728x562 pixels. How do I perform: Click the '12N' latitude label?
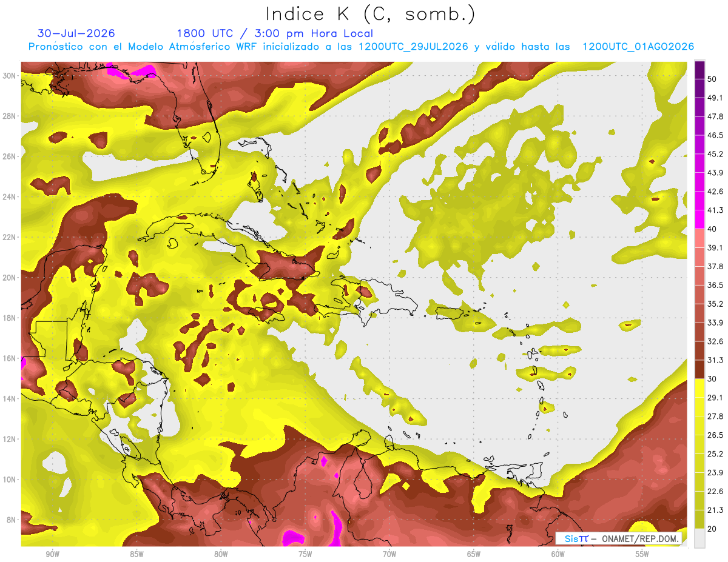point(9,439)
